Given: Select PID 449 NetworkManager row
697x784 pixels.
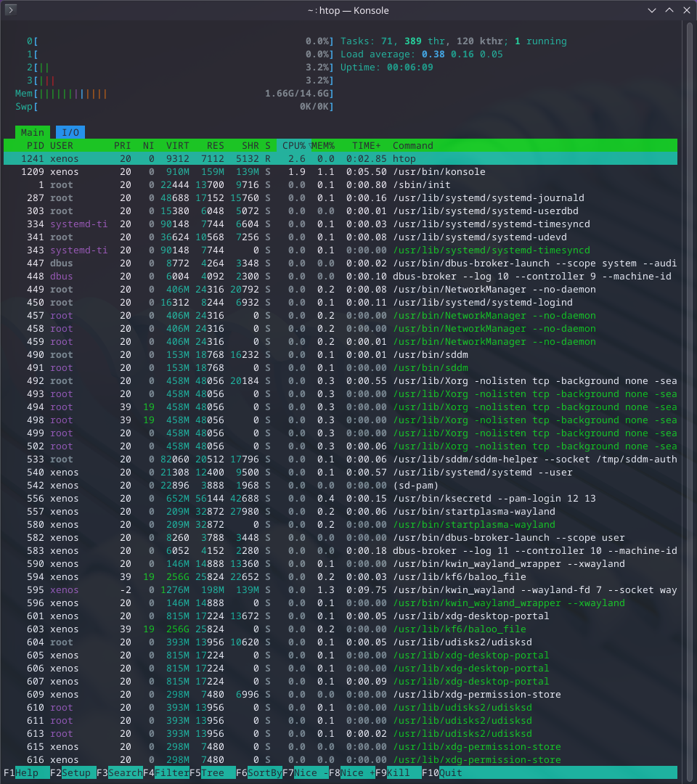Looking at the screenshot, I should (x=341, y=290).
